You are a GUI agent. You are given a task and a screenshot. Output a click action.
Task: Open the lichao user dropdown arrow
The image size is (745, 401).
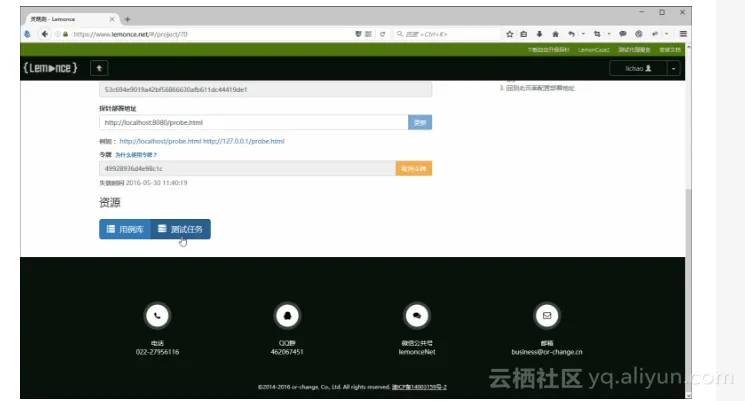(673, 68)
